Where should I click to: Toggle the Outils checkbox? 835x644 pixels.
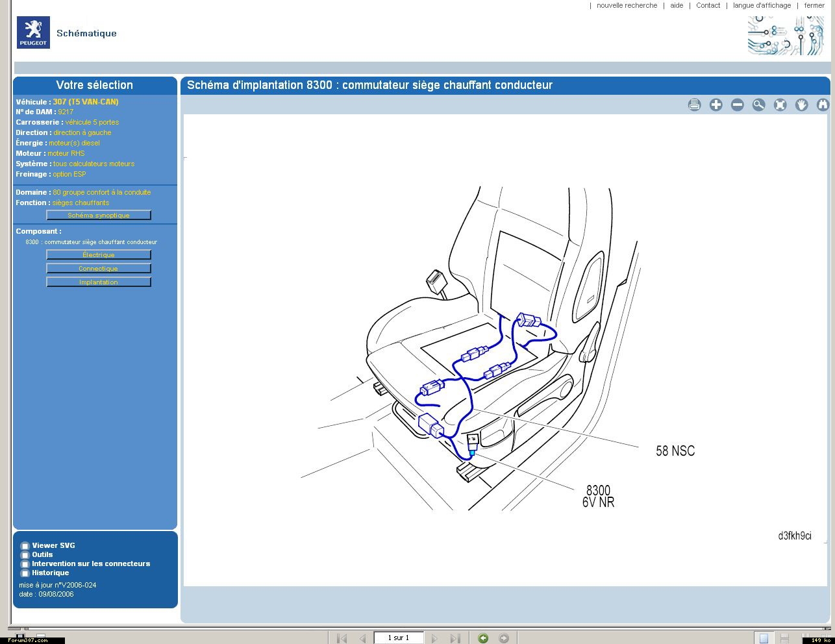click(x=25, y=555)
